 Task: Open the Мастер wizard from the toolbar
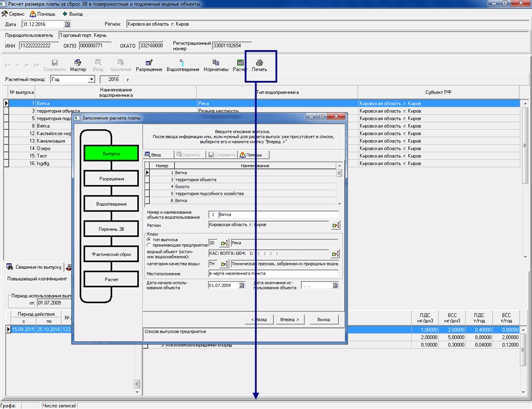[78, 65]
